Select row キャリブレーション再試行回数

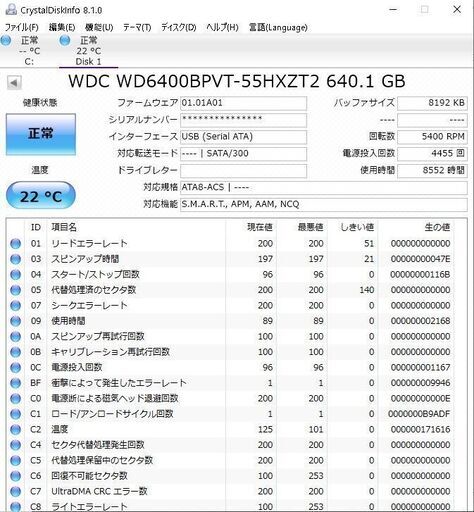(x=230, y=352)
